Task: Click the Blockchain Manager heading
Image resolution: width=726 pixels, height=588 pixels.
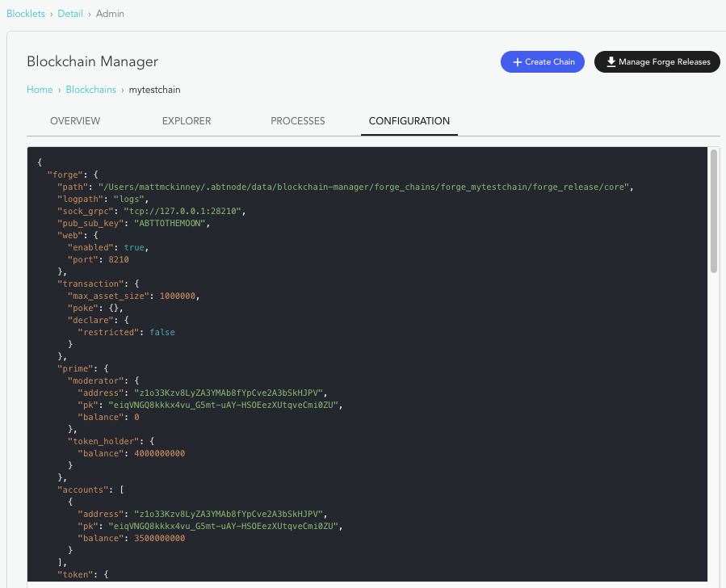Action: coord(92,62)
